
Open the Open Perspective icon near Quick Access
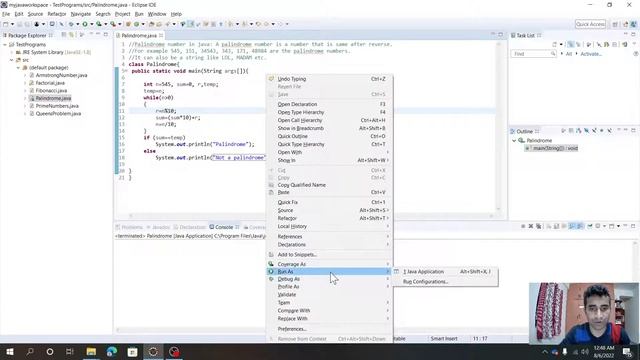click(615, 24)
